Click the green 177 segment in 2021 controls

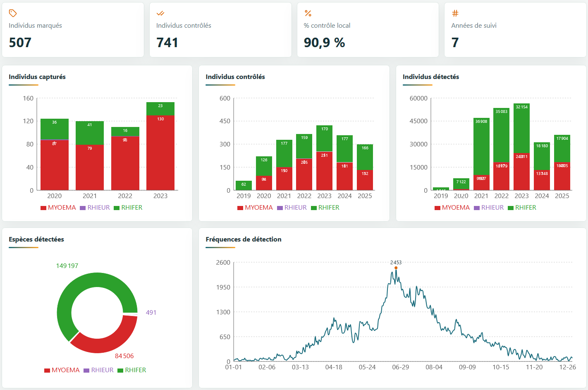284,153
